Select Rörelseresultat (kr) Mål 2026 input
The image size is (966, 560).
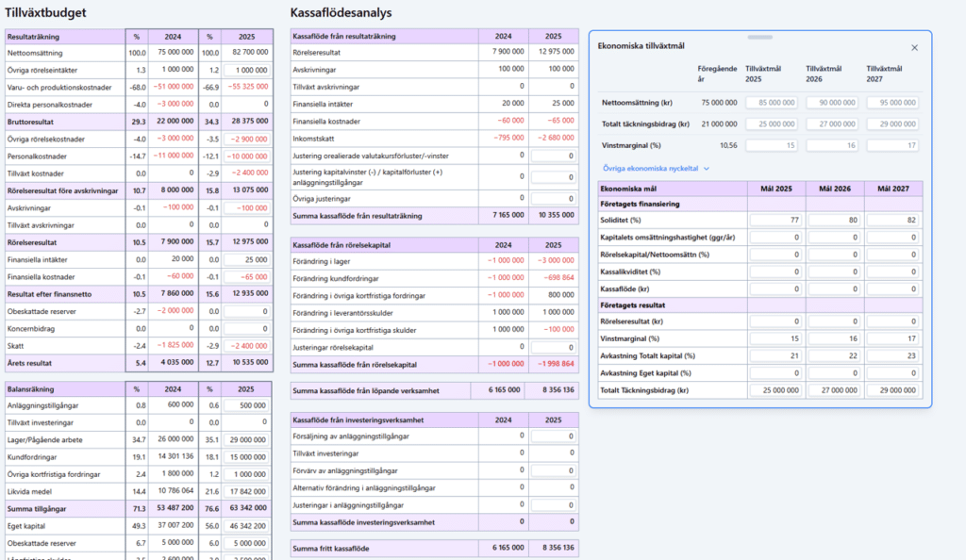[x=838, y=322]
